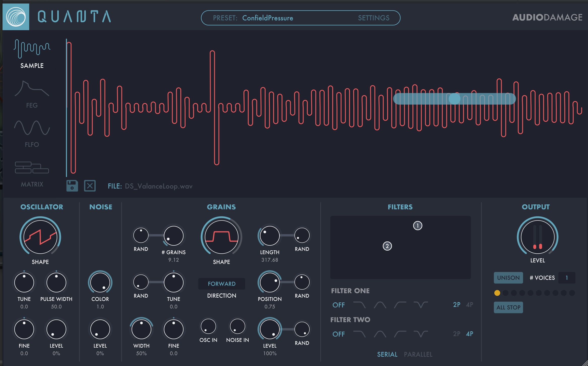Switch to the FEG envelope view
The width and height of the screenshot is (588, 366).
(32, 94)
